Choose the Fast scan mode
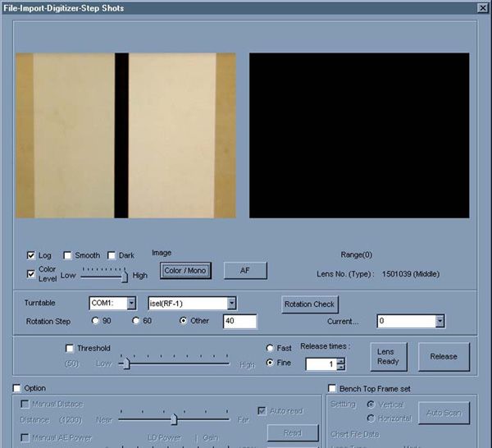492x448 pixels. [x=270, y=348]
